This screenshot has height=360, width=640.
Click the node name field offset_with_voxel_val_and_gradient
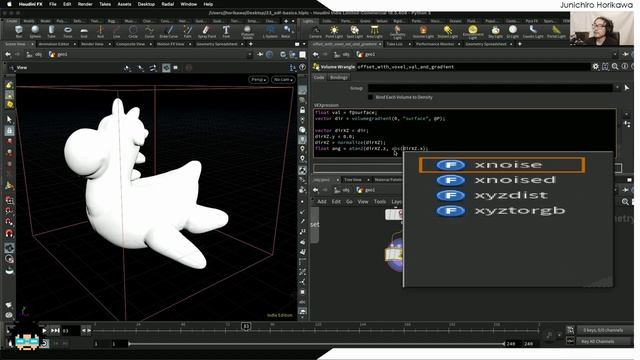click(473, 67)
